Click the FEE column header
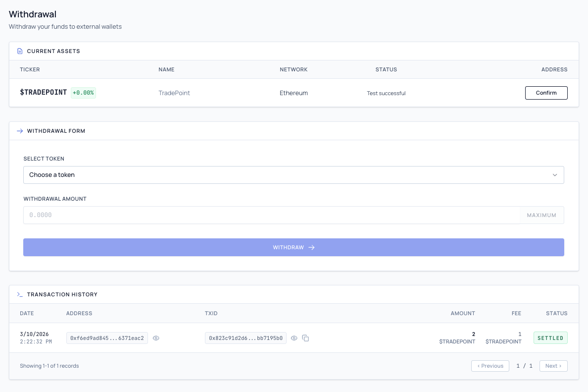588x392 pixels. point(516,313)
